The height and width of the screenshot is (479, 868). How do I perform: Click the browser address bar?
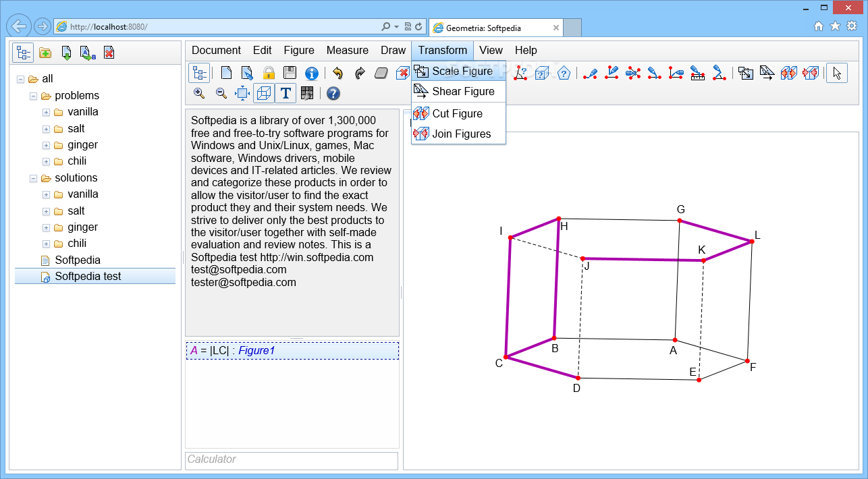pyautogui.click(x=216, y=27)
